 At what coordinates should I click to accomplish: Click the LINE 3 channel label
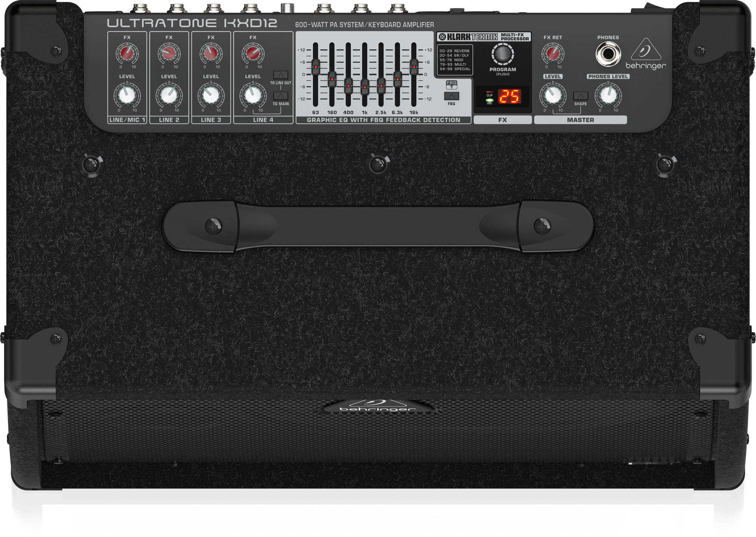tap(211, 120)
